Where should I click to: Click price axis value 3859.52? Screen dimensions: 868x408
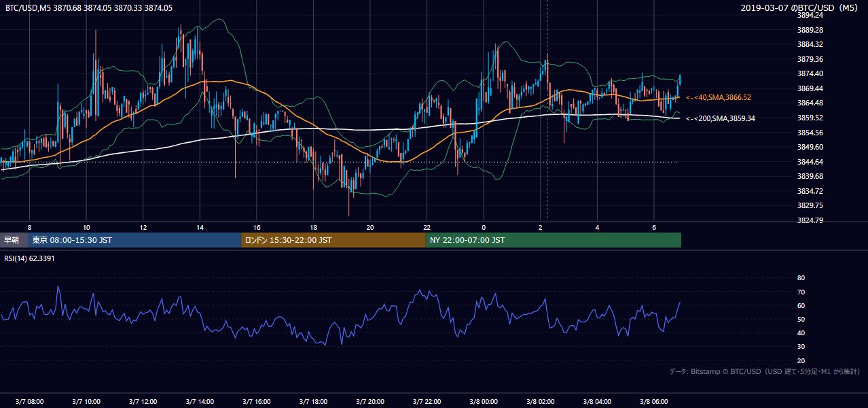810,118
